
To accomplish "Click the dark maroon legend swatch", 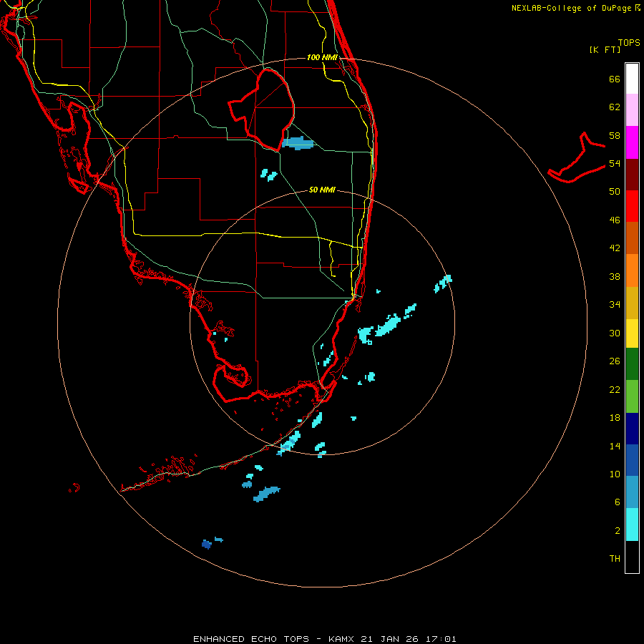I will [632, 174].
